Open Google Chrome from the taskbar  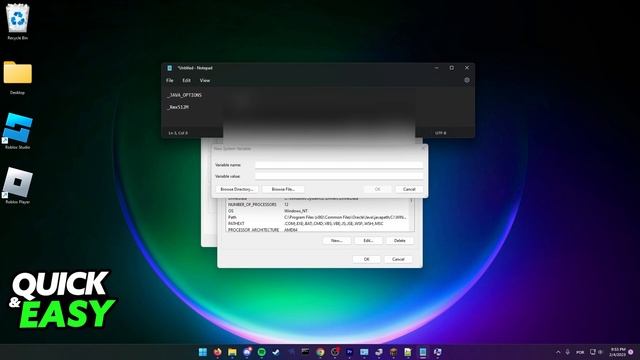coord(320,352)
